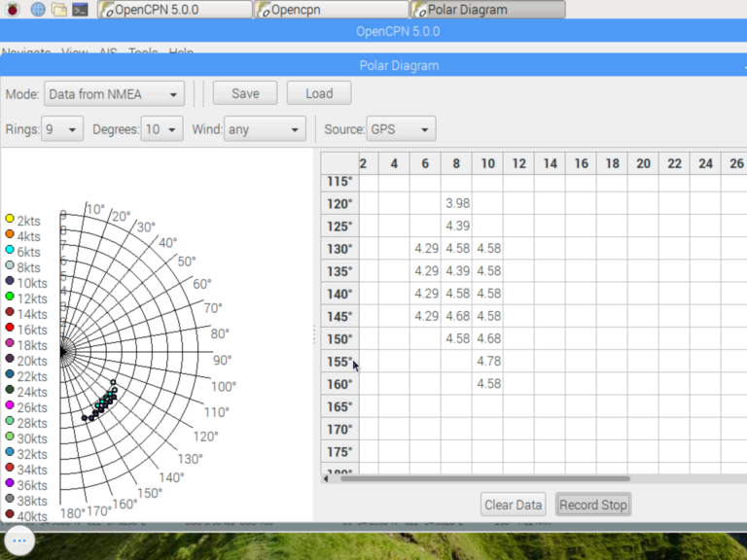Open the Mode dropdown showing Data from NMEA

coord(114,94)
